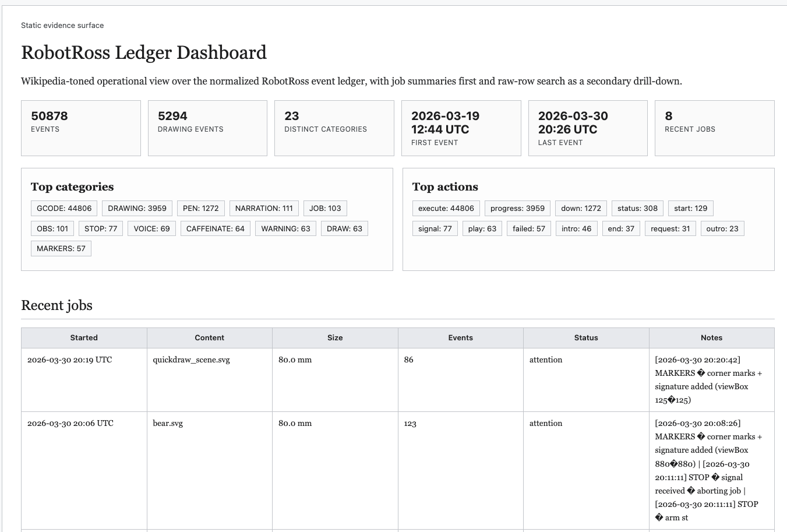Click the progress: 3959 action filter
Image resolution: width=787 pixels, height=532 pixels.
[x=517, y=208]
